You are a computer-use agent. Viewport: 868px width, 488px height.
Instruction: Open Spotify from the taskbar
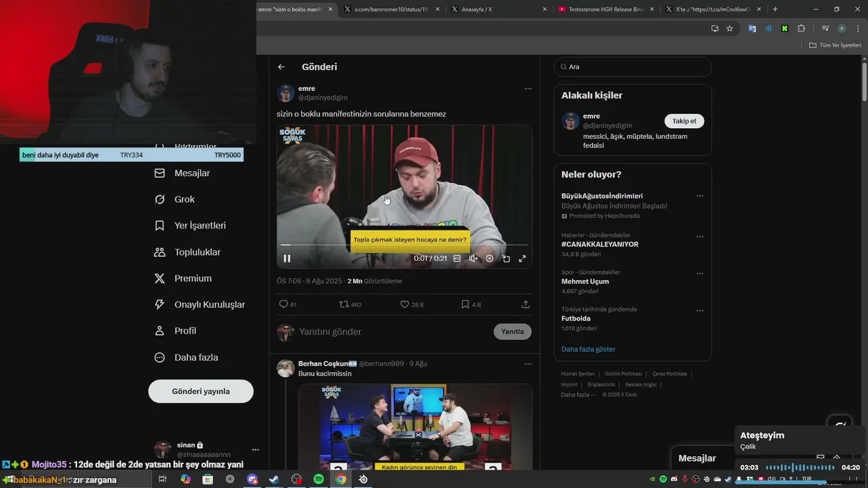pyautogui.click(x=319, y=479)
